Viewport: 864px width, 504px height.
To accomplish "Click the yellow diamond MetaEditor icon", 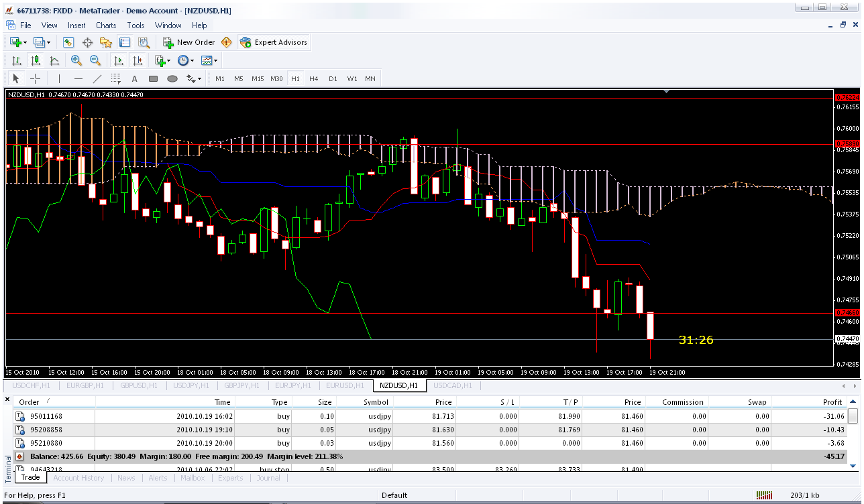I will (x=227, y=42).
